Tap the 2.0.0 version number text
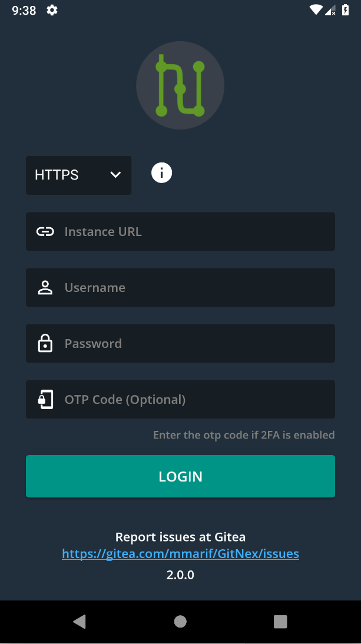 [x=180, y=575]
